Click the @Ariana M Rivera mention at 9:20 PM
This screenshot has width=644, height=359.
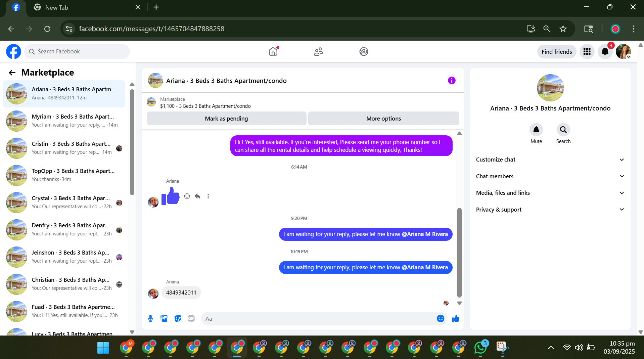coord(425,234)
